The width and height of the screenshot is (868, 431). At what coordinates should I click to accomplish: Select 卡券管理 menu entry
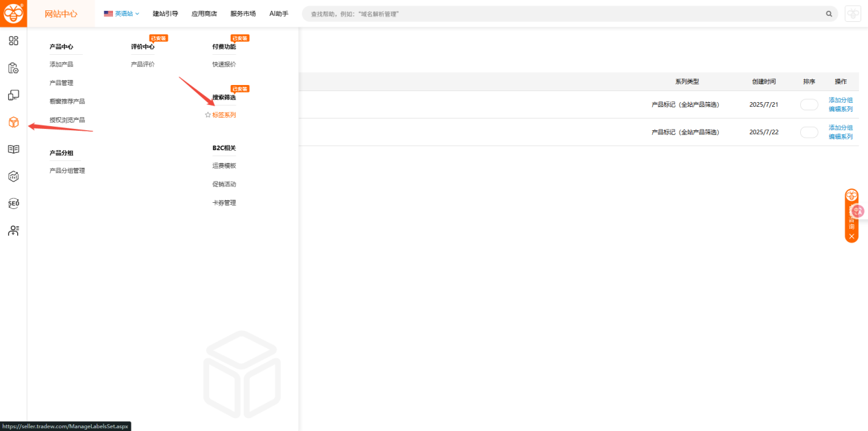coord(224,203)
